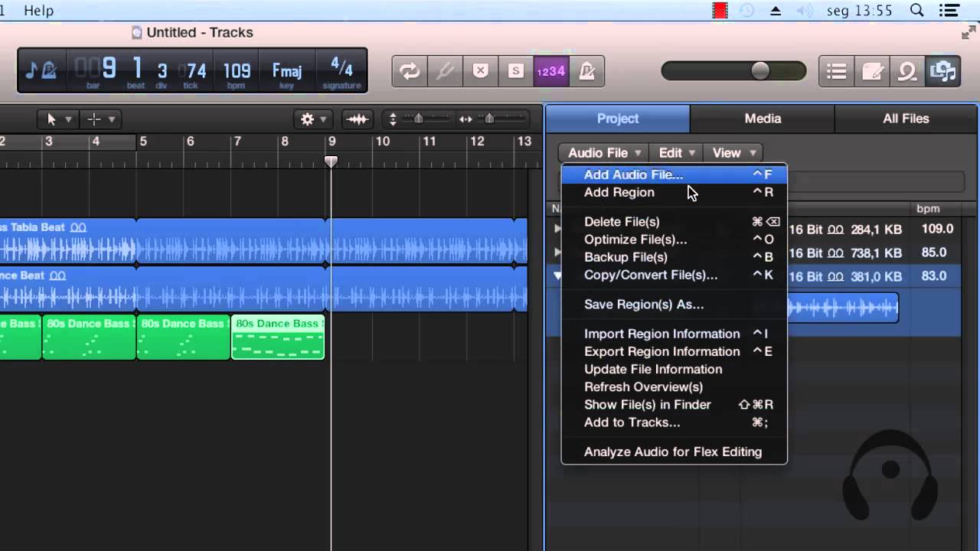The height and width of the screenshot is (551, 980).
Task: Open the Notification Center list icon
Action: click(949, 10)
